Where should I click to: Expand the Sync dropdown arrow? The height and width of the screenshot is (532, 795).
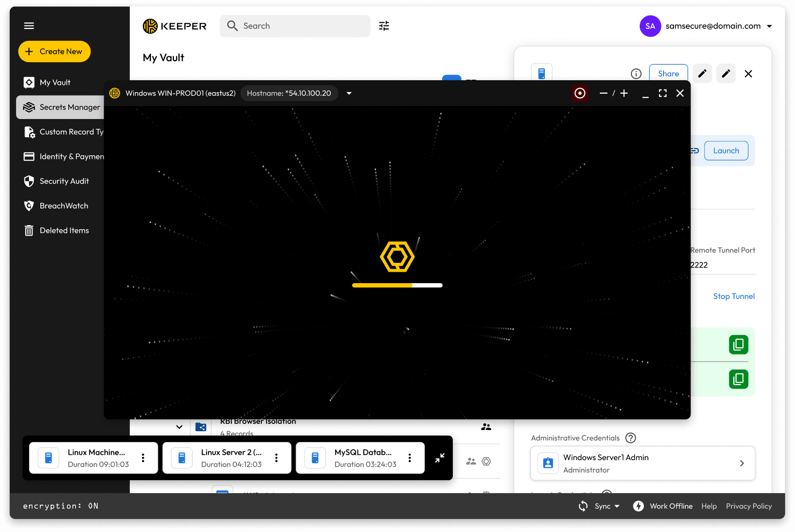point(617,507)
